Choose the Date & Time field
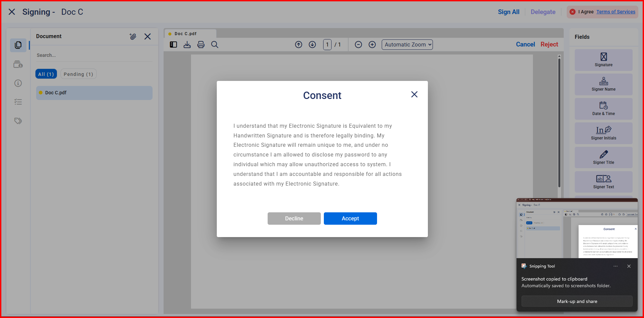 603,109
